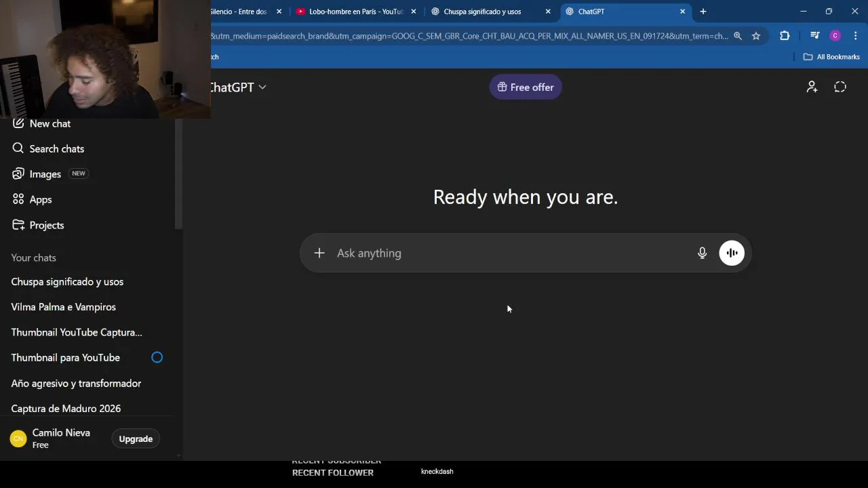This screenshot has width=868, height=488.
Task: Close the Lobo-hombre en París tab
Action: (x=414, y=12)
